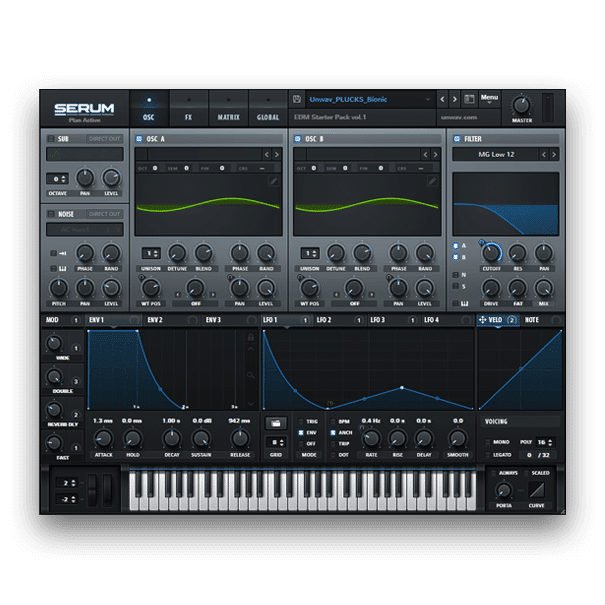Check the LFO TRIG mode box
This screenshot has width=605, height=605.
pos(301,422)
